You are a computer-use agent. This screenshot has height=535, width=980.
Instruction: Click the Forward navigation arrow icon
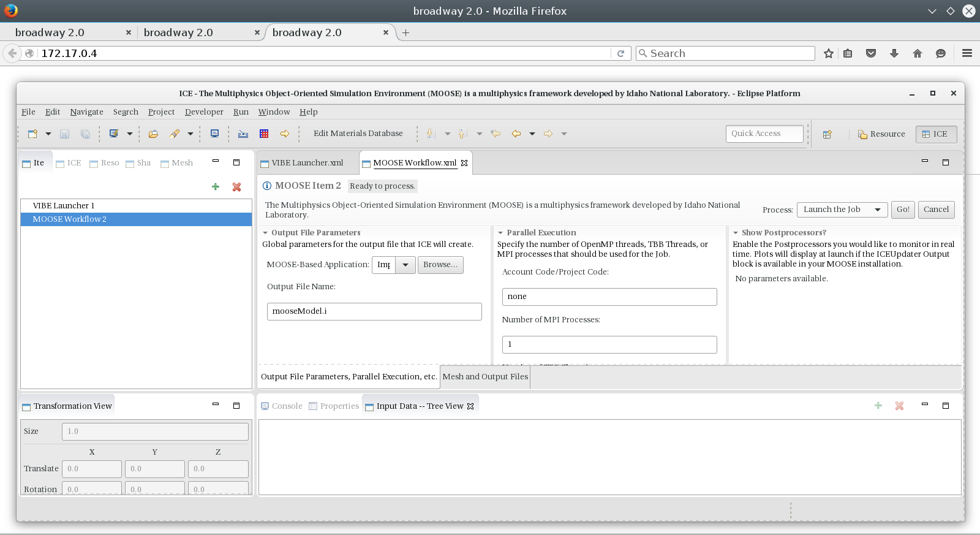tap(548, 134)
